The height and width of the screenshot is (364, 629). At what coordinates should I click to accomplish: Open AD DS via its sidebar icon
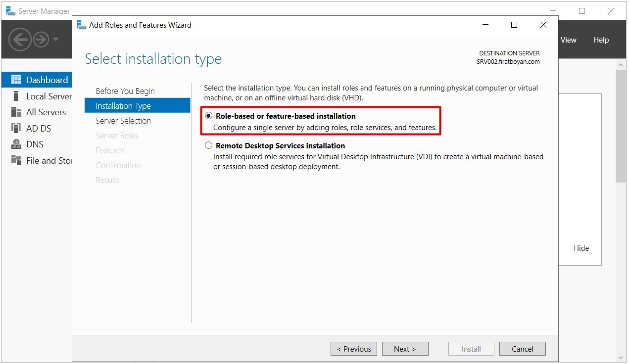click(x=16, y=129)
